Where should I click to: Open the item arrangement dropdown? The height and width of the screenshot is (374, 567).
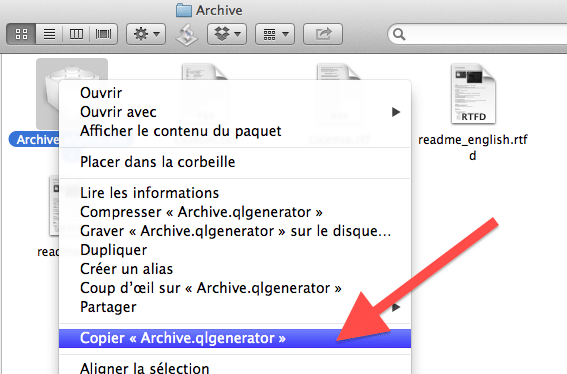[275, 34]
